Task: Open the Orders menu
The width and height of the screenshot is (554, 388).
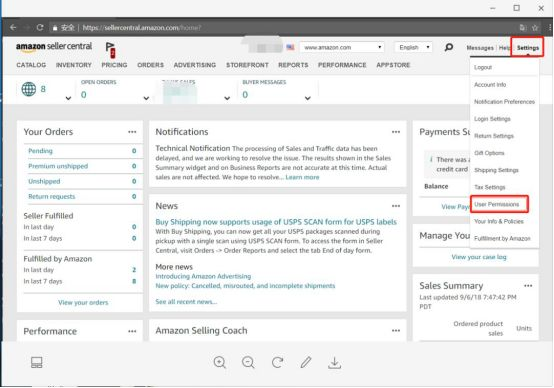Action: click(151, 65)
